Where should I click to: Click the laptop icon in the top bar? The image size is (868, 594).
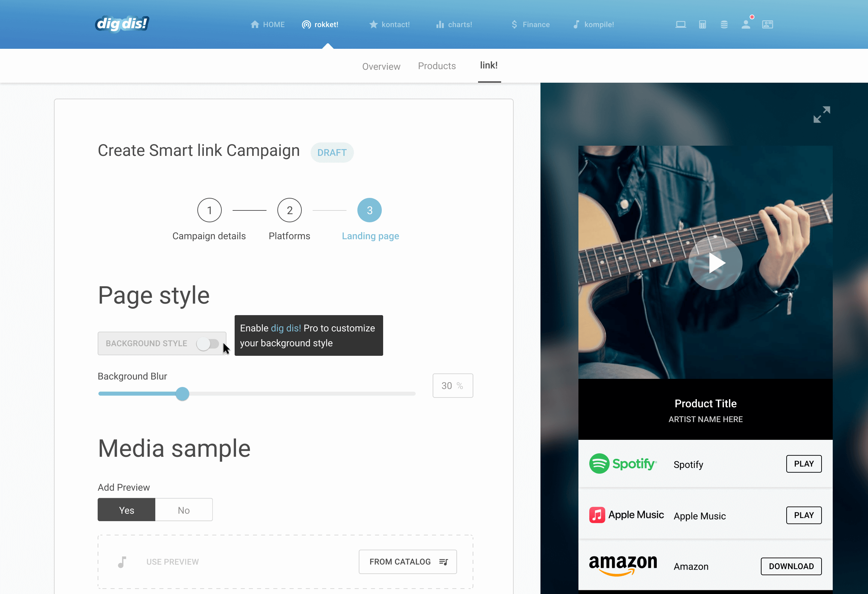[x=681, y=24]
